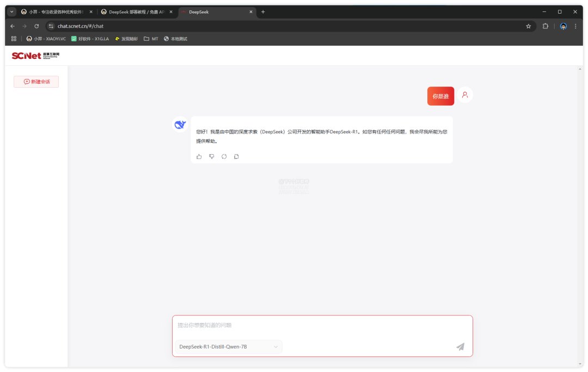Minimize the browser window
Image resolution: width=588 pixels, height=372 pixels.
point(544,12)
